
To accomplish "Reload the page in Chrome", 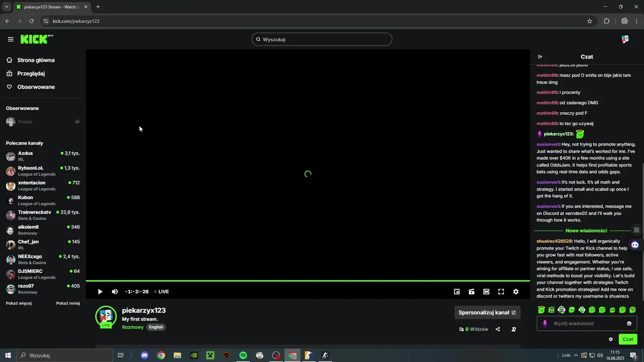I will [x=31, y=21].
